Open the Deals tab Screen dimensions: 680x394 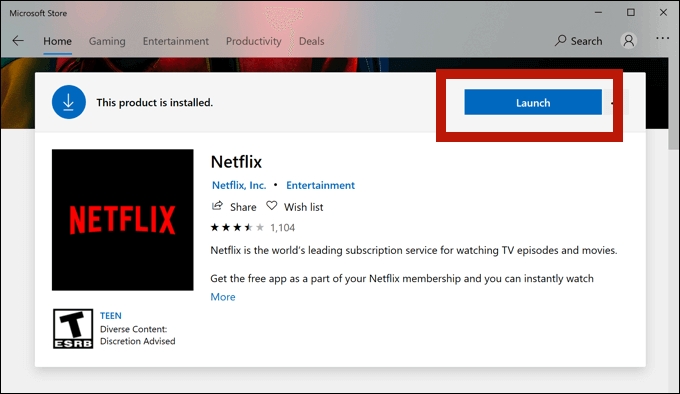click(x=311, y=41)
